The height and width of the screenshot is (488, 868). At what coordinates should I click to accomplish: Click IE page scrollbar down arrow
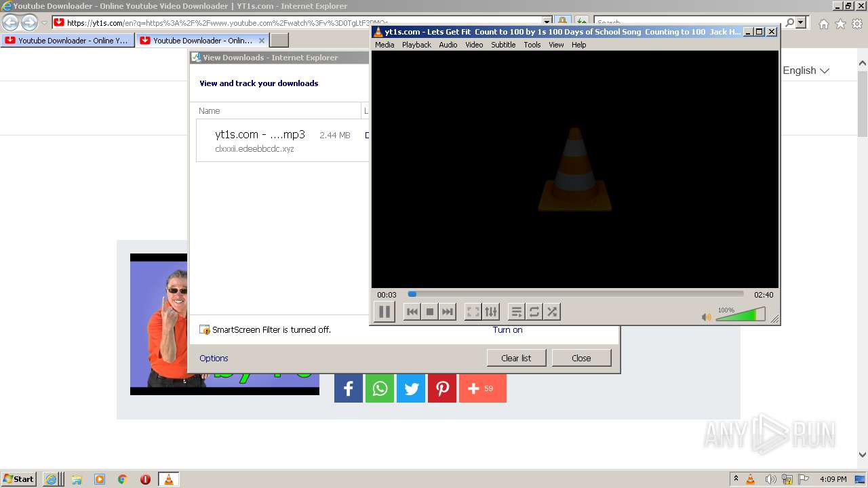coord(863,455)
